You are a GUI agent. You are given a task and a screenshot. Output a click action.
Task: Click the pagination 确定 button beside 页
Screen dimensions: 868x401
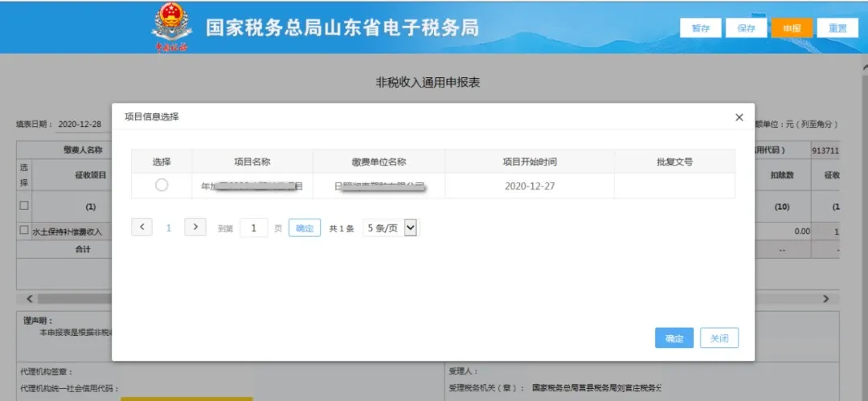[x=305, y=228]
